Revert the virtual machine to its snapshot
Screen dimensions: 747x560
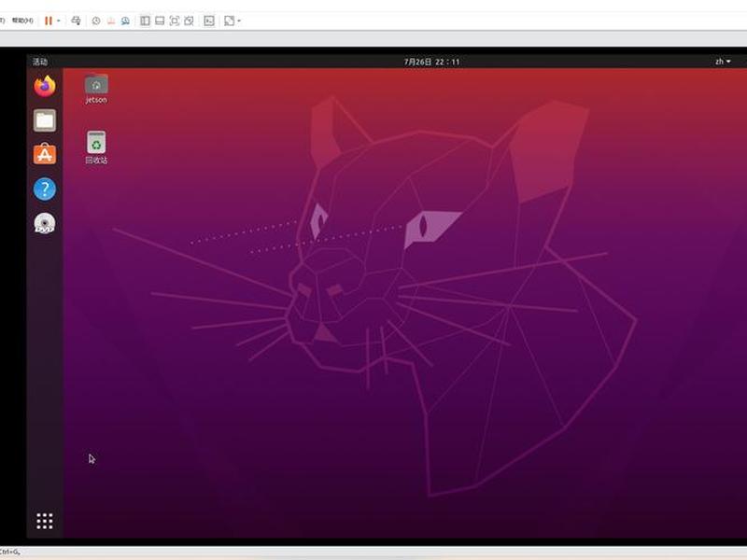(x=111, y=21)
